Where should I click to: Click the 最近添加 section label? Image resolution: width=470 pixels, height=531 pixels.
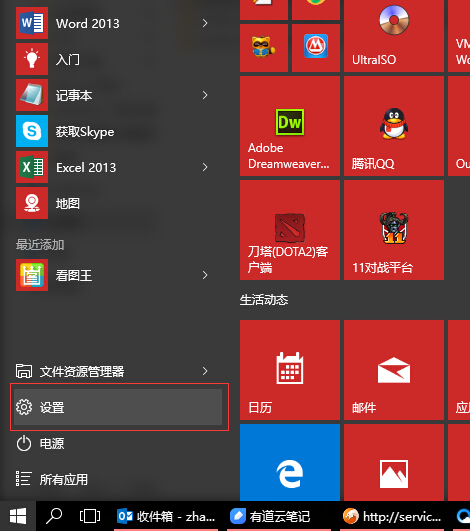40,245
